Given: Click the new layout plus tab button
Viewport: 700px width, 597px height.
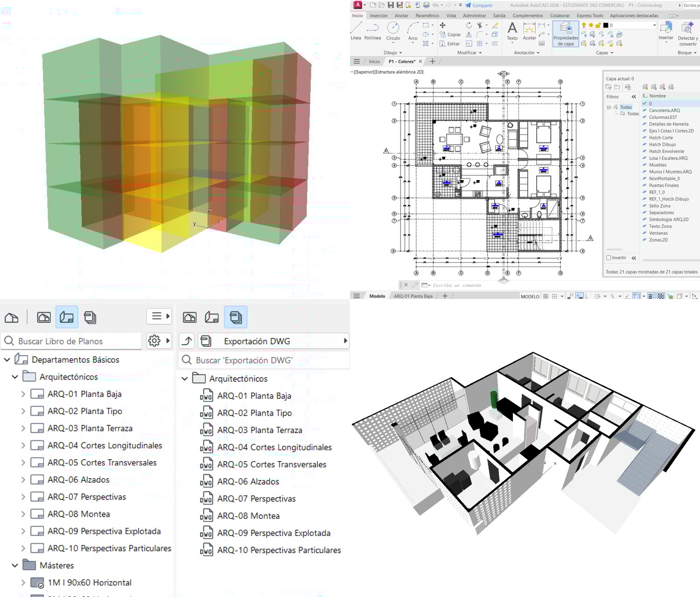Looking at the screenshot, I should tap(445, 296).
